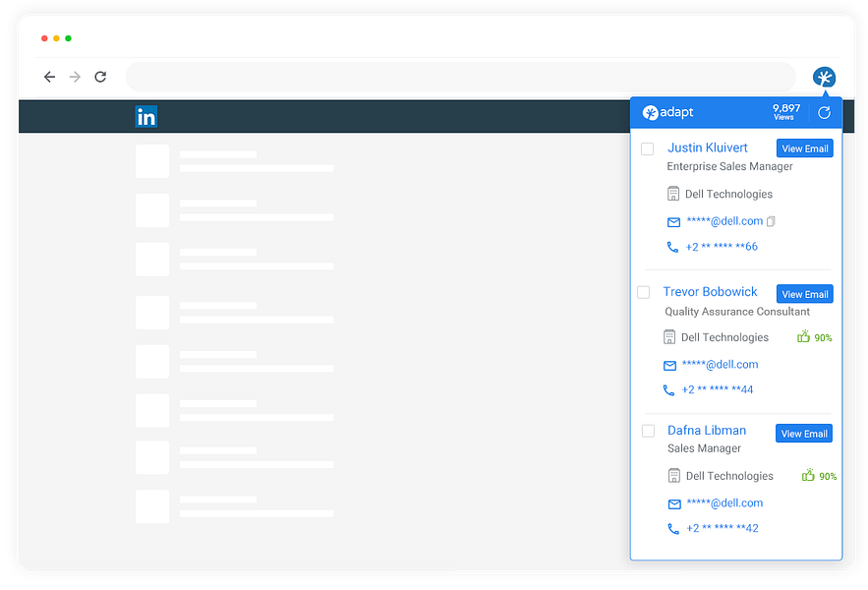Image resolution: width=868 pixels, height=590 pixels.
Task: Open Trevor Bobowick's name link
Action: (711, 292)
